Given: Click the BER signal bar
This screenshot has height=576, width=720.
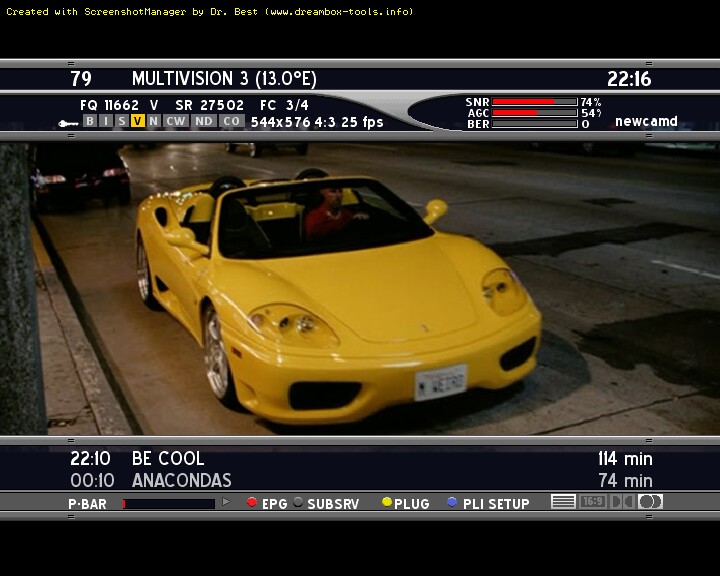Looking at the screenshot, I should (x=534, y=124).
